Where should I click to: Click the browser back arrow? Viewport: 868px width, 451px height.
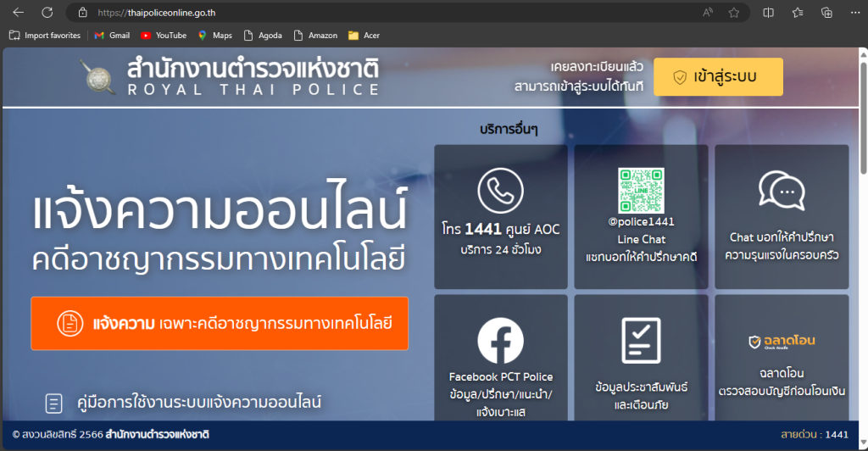[19, 12]
